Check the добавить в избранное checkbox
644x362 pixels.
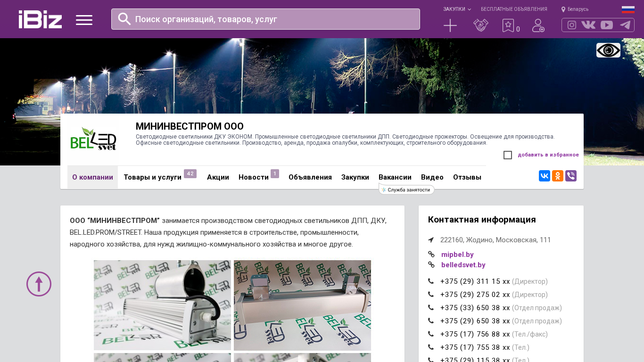click(508, 155)
